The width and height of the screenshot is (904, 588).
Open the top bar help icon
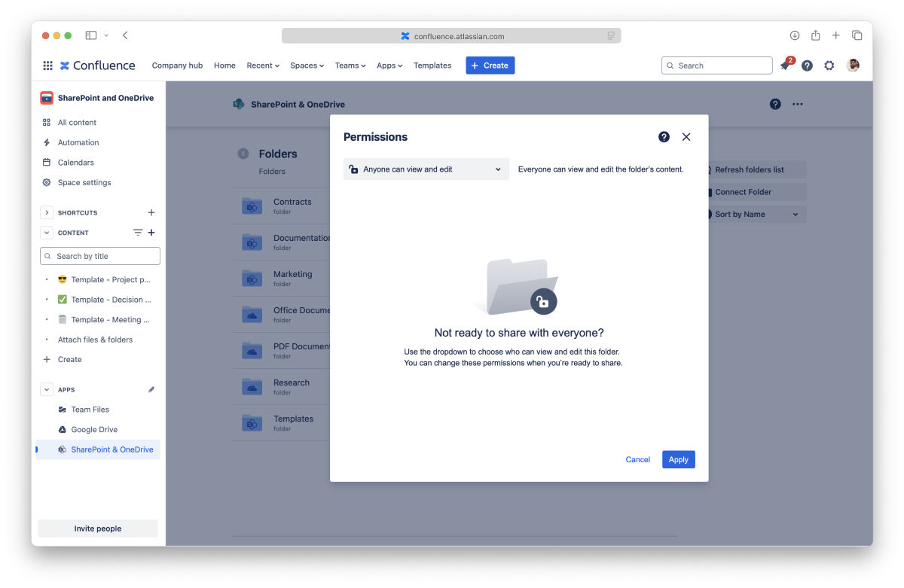click(x=807, y=66)
